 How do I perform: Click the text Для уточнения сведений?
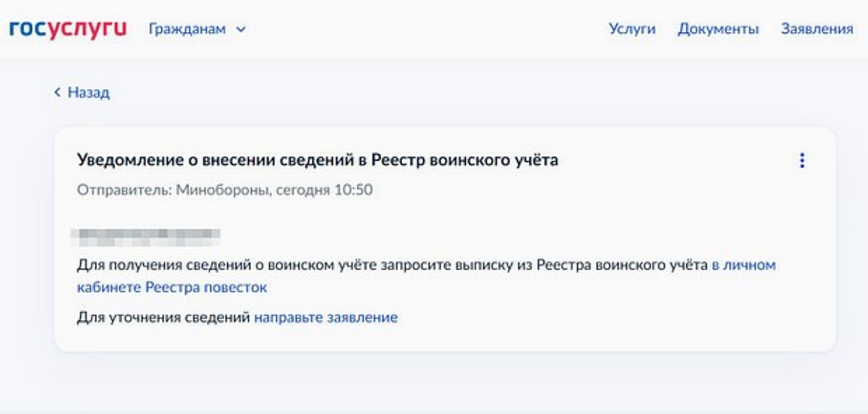pos(163,317)
